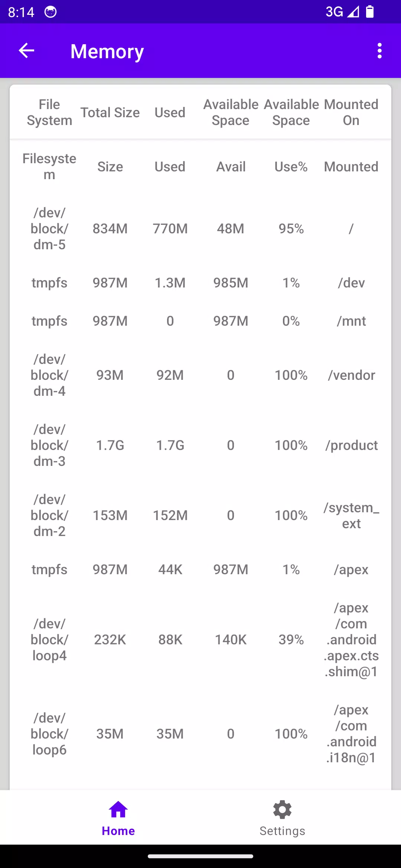Tap the /dev/block/loop4 filesystem cell
401x868 pixels.
coord(49,640)
